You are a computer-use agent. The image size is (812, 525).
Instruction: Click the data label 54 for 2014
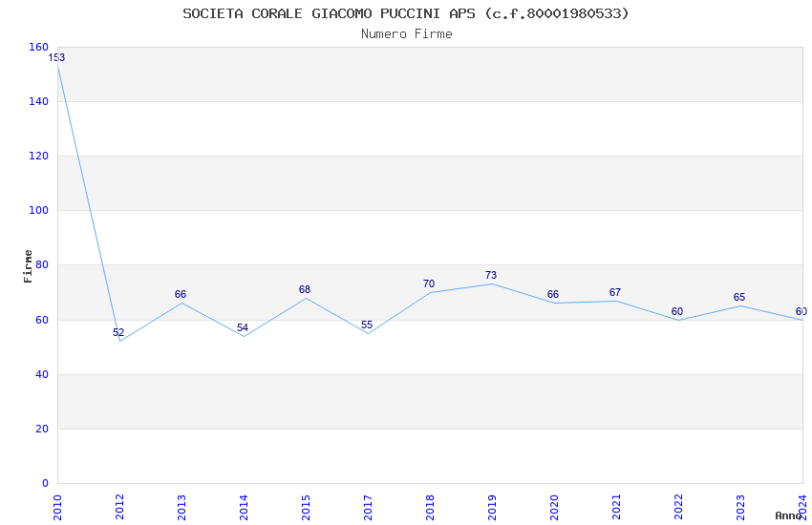click(243, 327)
